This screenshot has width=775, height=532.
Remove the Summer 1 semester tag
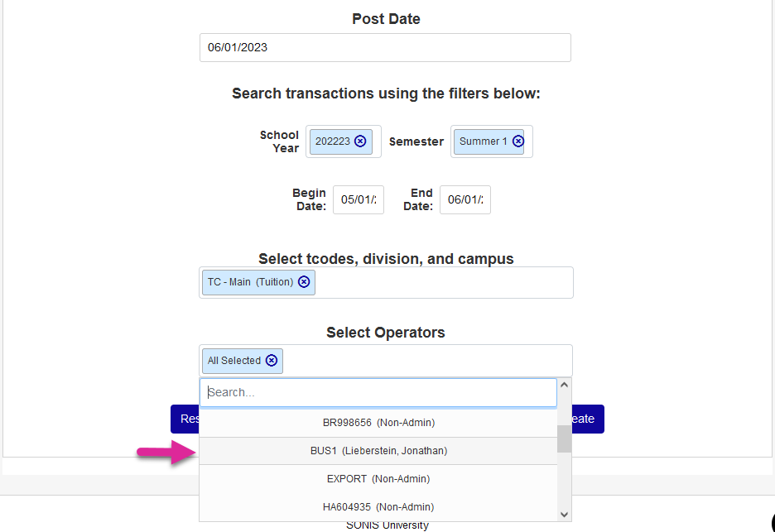tap(518, 141)
